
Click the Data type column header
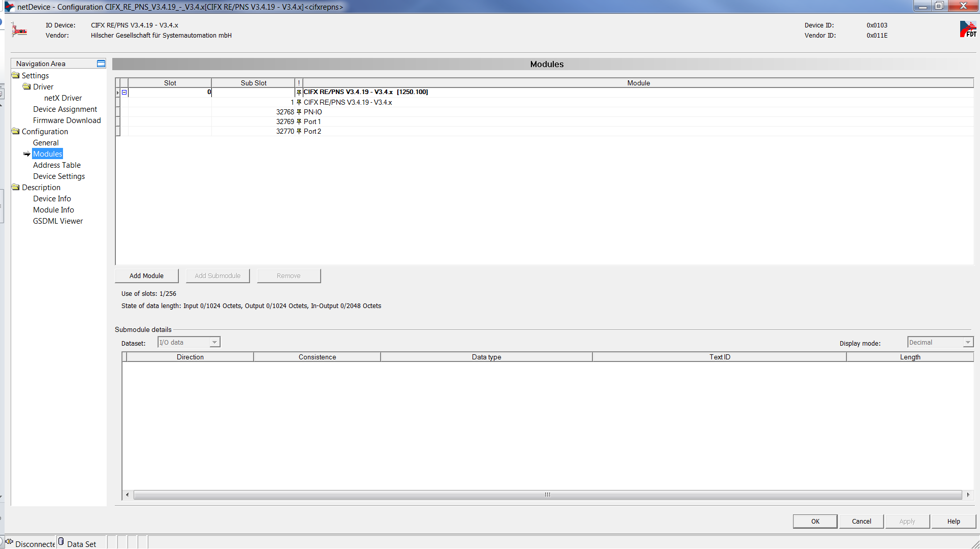tap(486, 357)
